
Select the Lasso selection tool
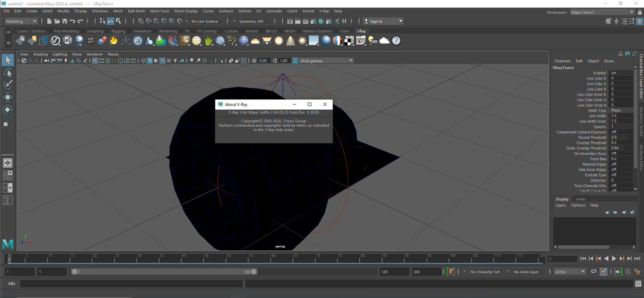pos(8,72)
